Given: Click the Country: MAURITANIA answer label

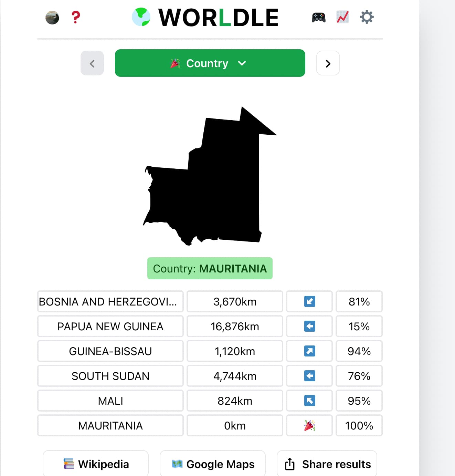Looking at the screenshot, I should pos(210,268).
